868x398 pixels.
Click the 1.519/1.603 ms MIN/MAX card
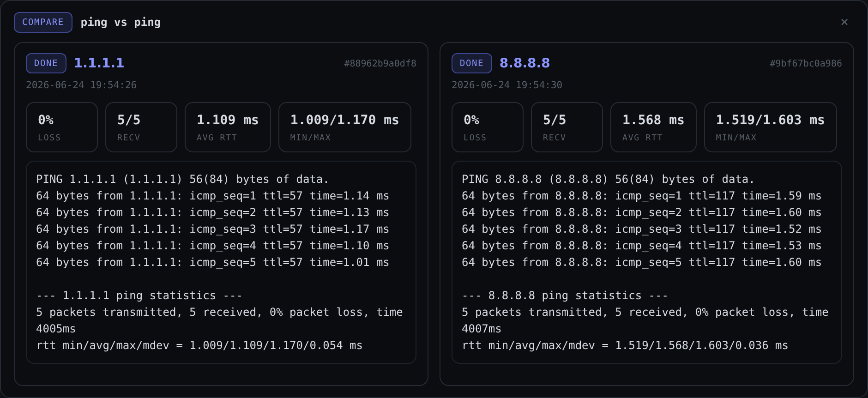tap(771, 127)
